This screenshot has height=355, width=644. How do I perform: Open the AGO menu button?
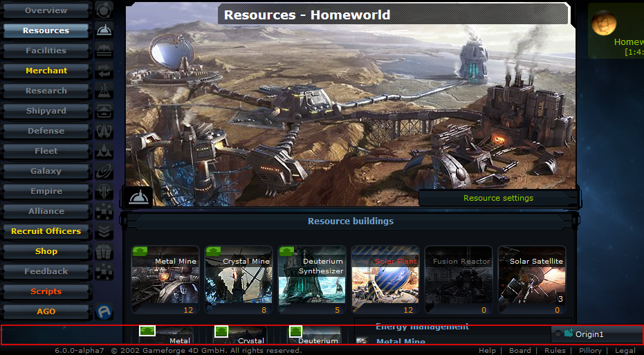point(46,311)
